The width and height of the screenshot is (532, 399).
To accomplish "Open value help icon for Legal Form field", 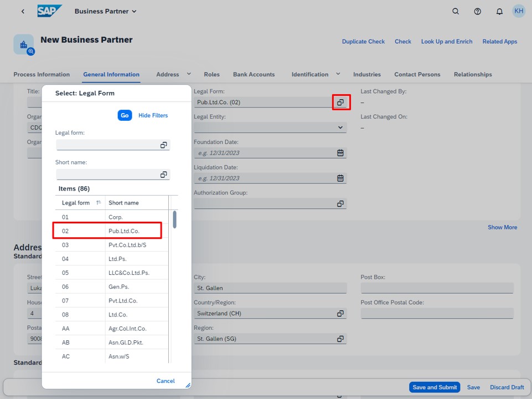I will coord(340,103).
